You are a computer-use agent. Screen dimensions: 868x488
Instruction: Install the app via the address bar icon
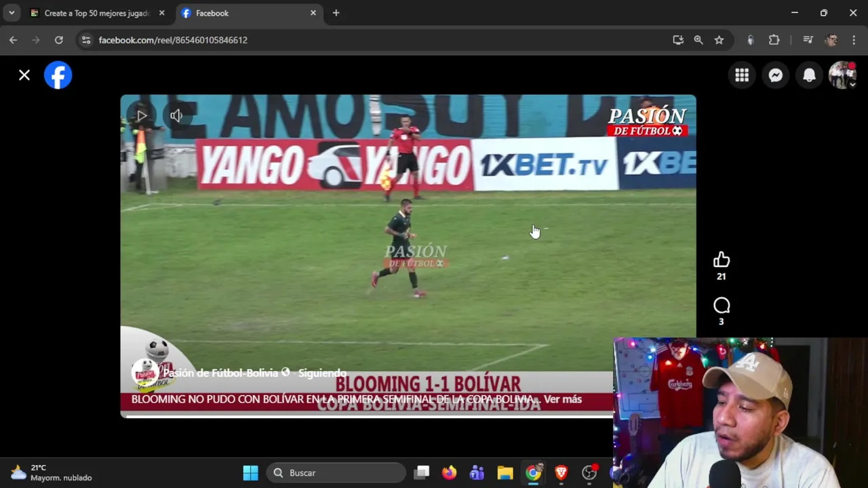pos(678,40)
